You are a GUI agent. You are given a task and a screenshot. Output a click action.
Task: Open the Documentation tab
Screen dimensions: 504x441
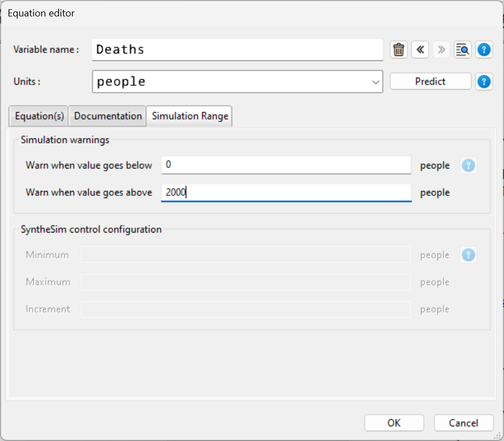(x=108, y=116)
